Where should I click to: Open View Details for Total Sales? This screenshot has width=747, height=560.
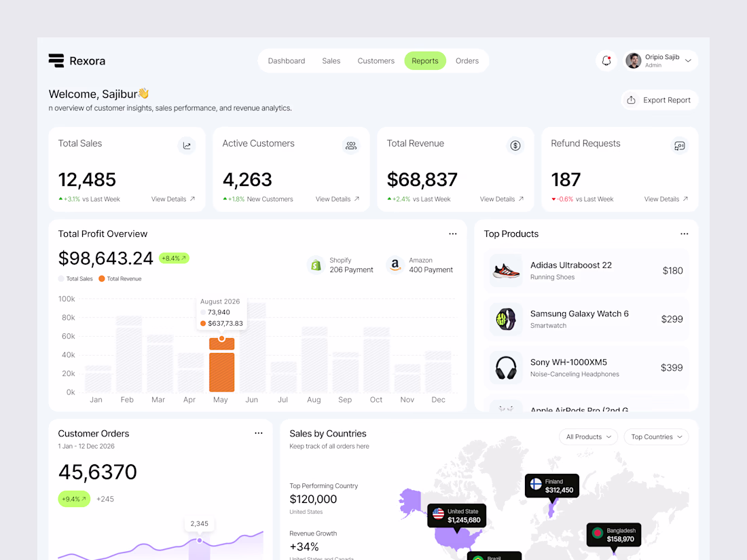click(x=173, y=199)
